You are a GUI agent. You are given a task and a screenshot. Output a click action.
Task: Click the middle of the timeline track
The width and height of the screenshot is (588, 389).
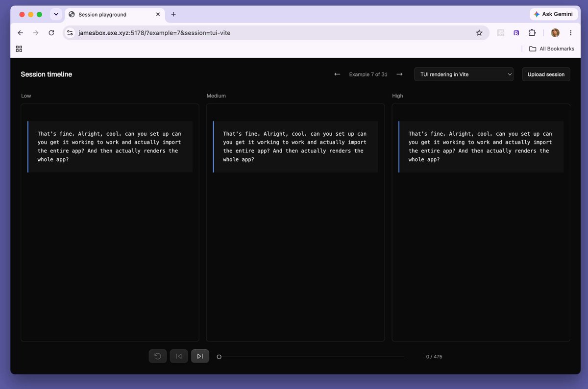pos(312,357)
